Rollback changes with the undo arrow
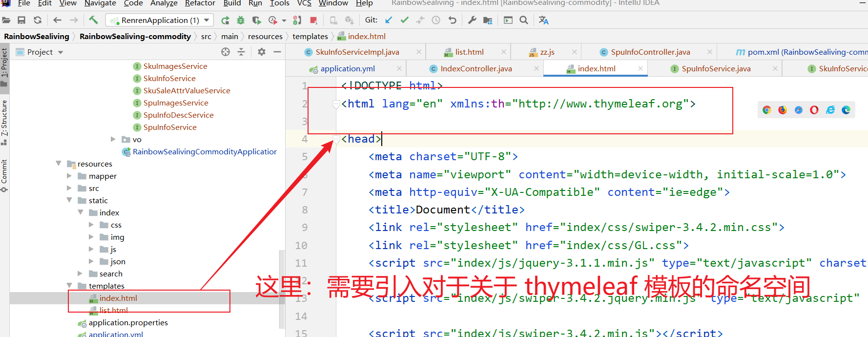Viewport: 868px width, 337px height. 453,20
